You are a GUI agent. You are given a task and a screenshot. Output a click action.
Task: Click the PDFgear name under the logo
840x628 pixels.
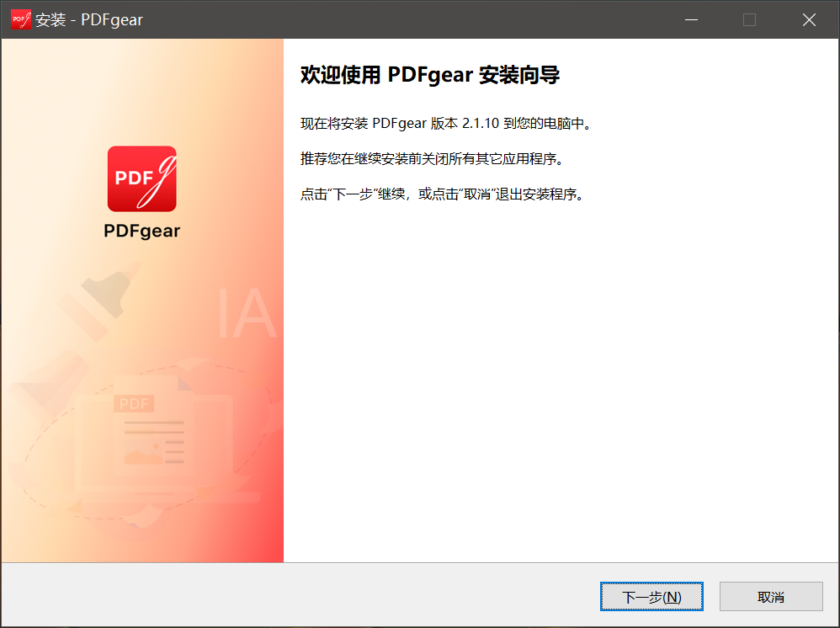pos(142,231)
